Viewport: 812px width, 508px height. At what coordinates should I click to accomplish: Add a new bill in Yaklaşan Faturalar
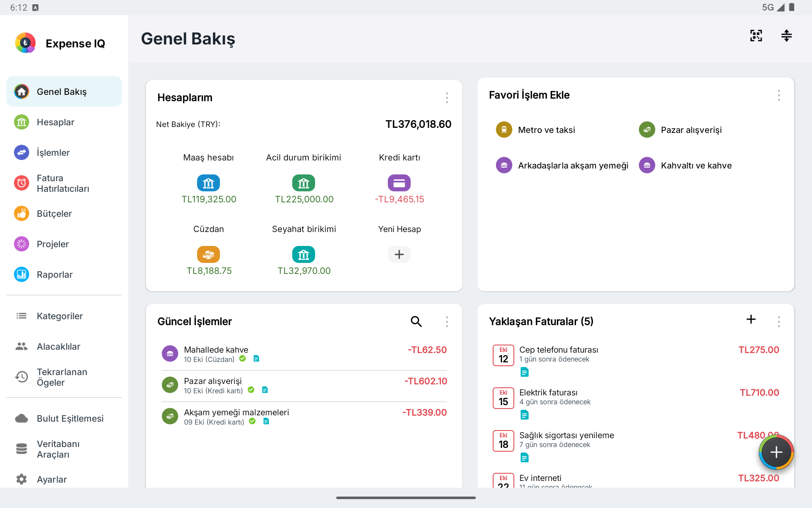751,320
